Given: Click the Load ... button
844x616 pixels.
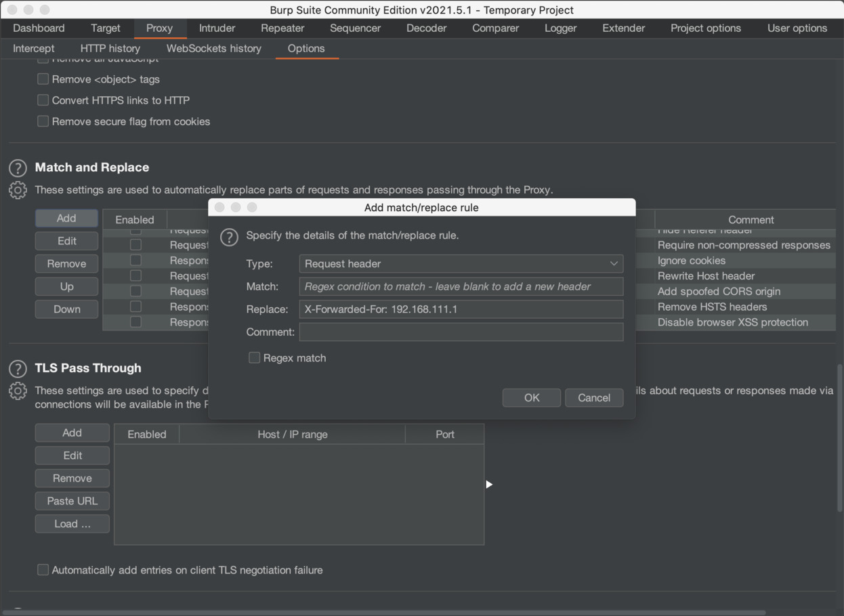Looking at the screenshot, I should click(x=72, y=523).
